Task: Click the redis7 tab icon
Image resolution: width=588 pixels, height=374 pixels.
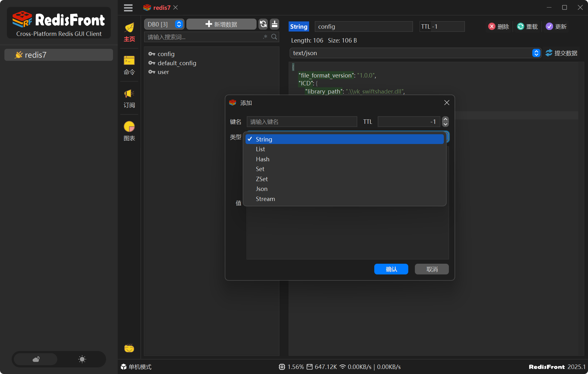Action: click(147, 8)
